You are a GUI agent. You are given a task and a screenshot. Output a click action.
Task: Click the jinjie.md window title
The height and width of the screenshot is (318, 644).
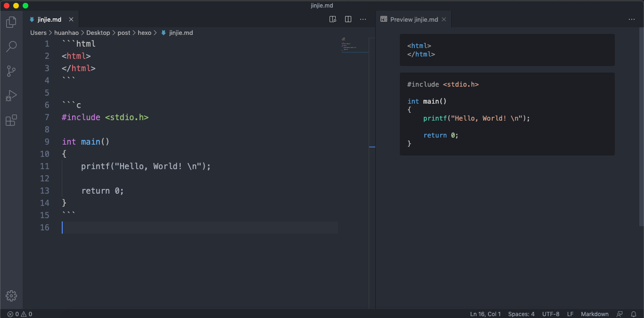click(322, 5)
